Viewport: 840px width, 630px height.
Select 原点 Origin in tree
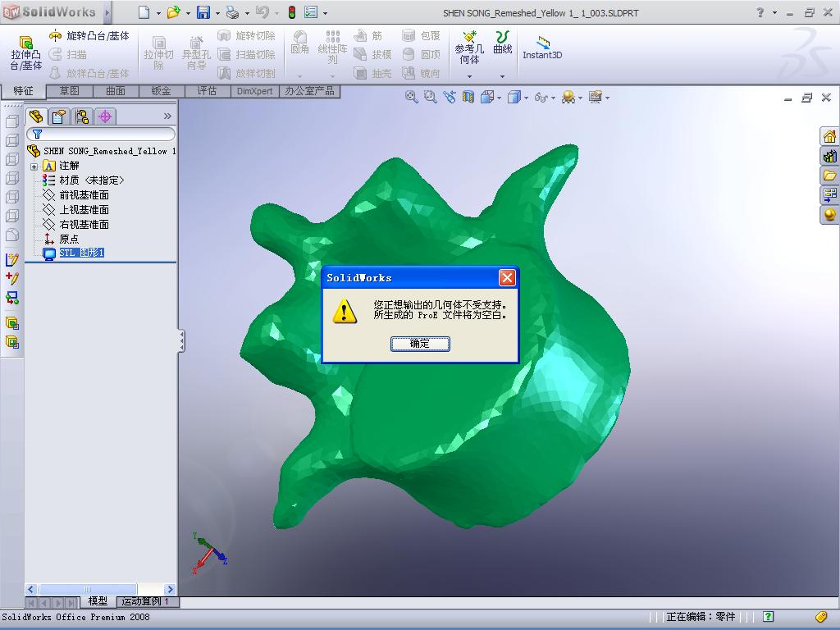[69, 239]
